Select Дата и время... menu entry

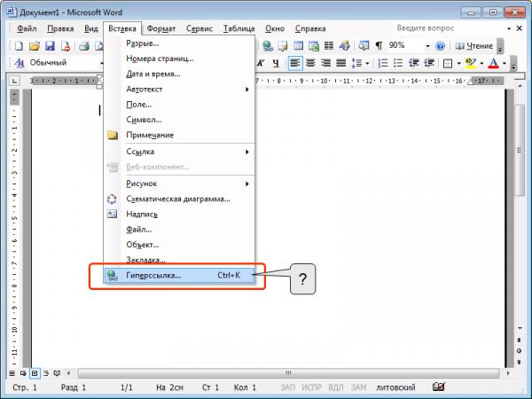tap(179, 74)
